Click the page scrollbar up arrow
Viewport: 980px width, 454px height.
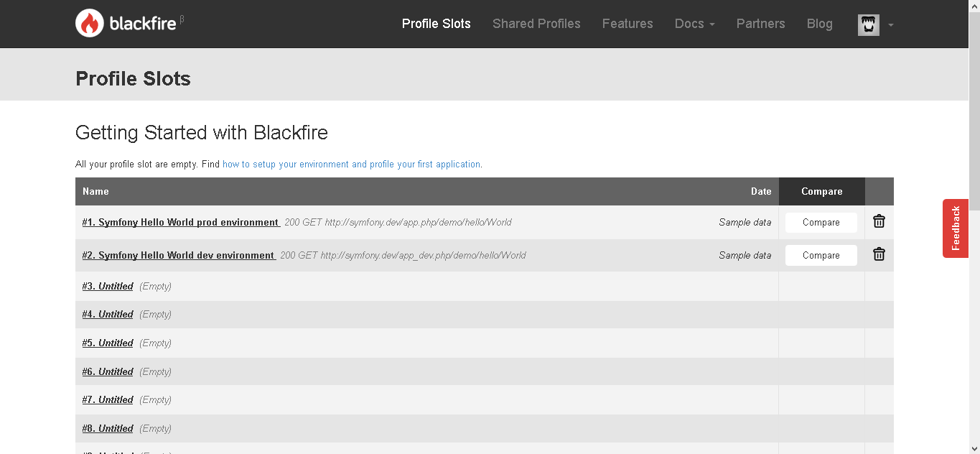(974, 6)
